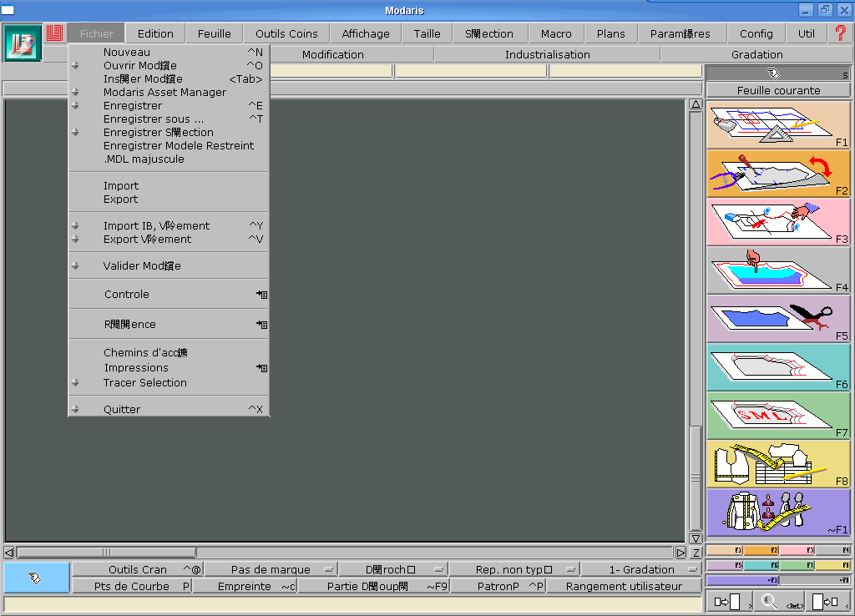Select the teal F6 grading tools icon
The height and width of the screenshot is (616, 855).
(778, 367)
